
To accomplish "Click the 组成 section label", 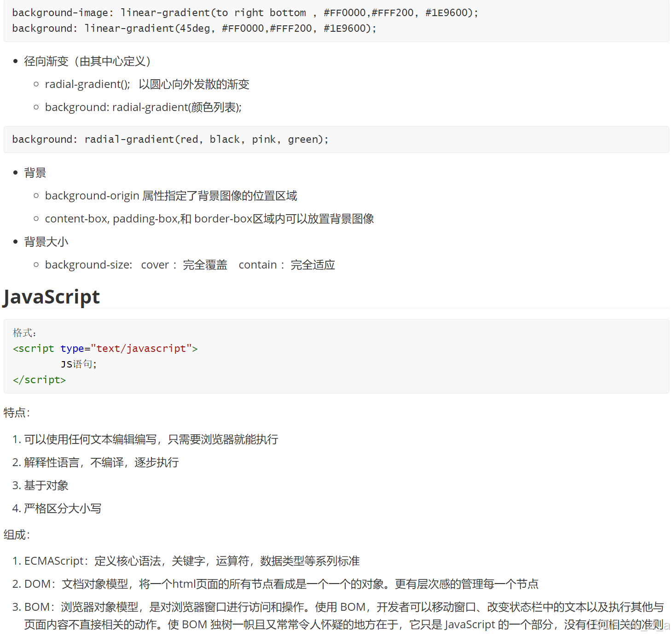I will point(16,535).
